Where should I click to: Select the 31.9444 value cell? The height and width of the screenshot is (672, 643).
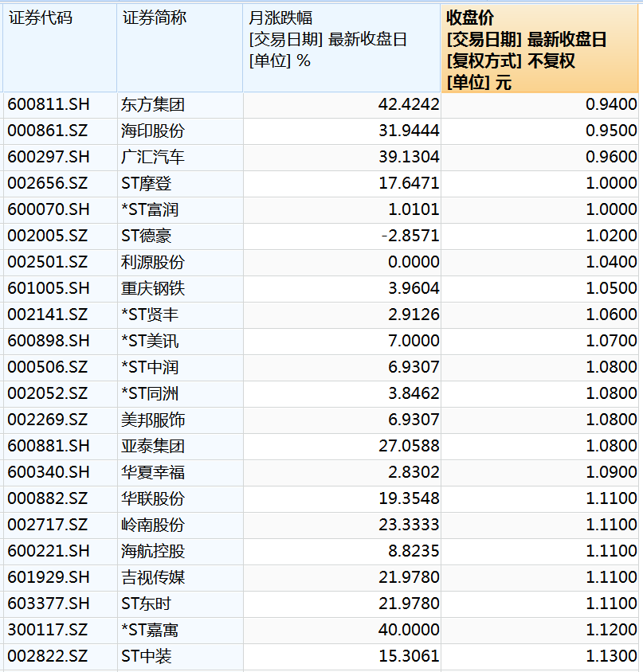[x=342, y=131]
